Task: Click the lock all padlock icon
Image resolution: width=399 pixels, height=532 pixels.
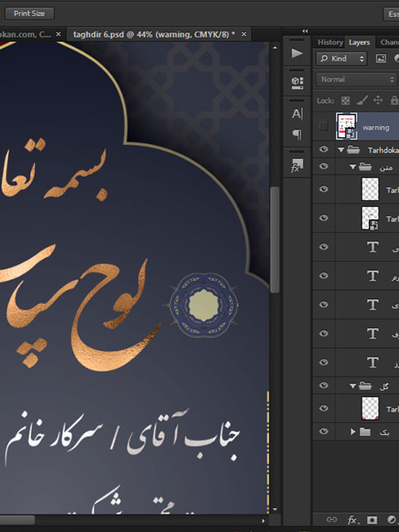Action: point(394,100)
